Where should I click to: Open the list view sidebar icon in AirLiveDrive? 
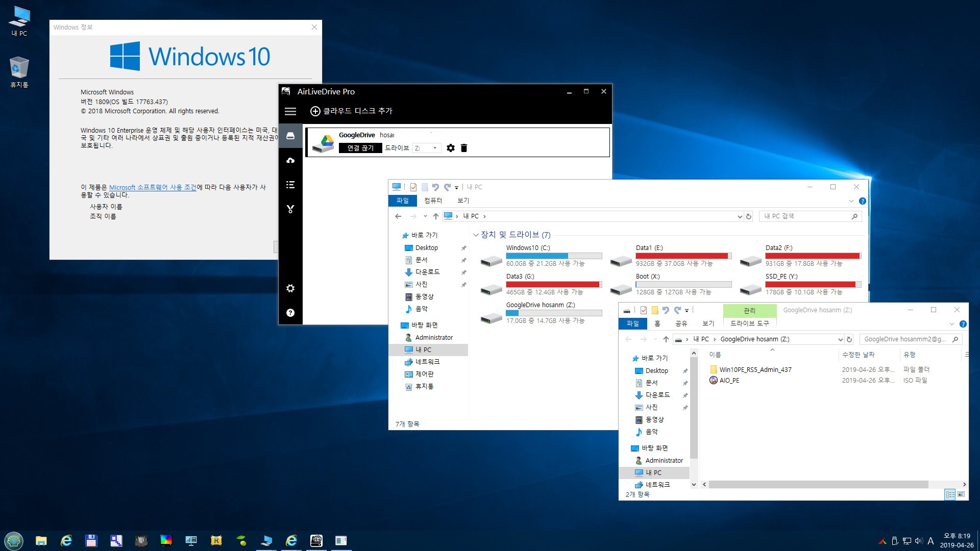click(290, 185)
